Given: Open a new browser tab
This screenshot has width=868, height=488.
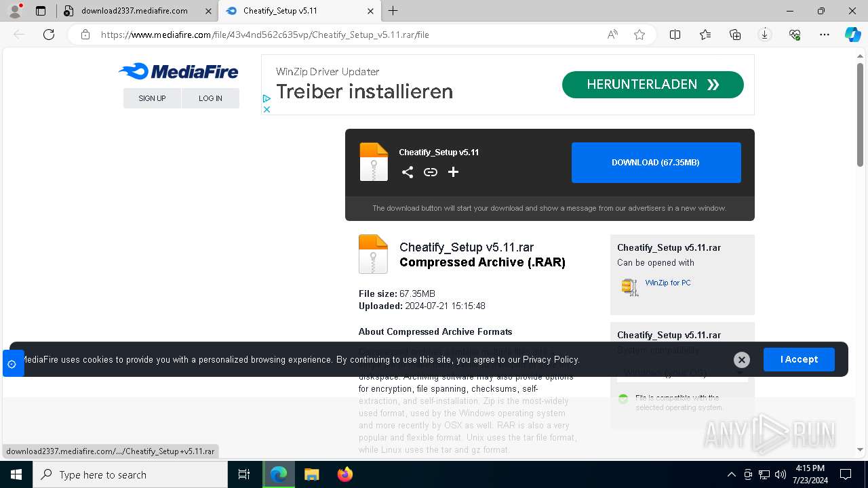Looking at the screenshot, I should click(393, 11).
